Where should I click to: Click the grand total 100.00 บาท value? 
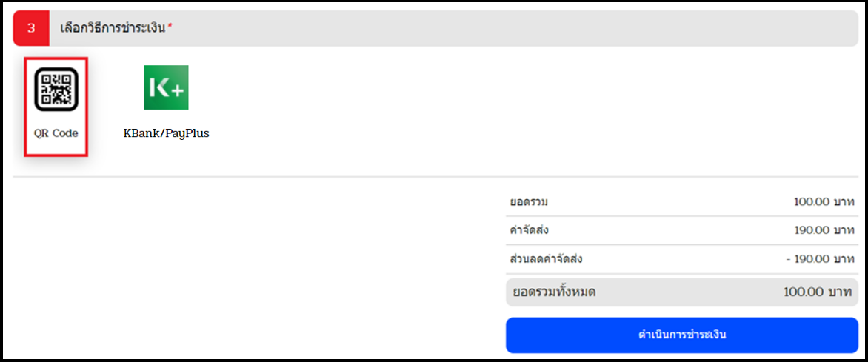point(818,292)
